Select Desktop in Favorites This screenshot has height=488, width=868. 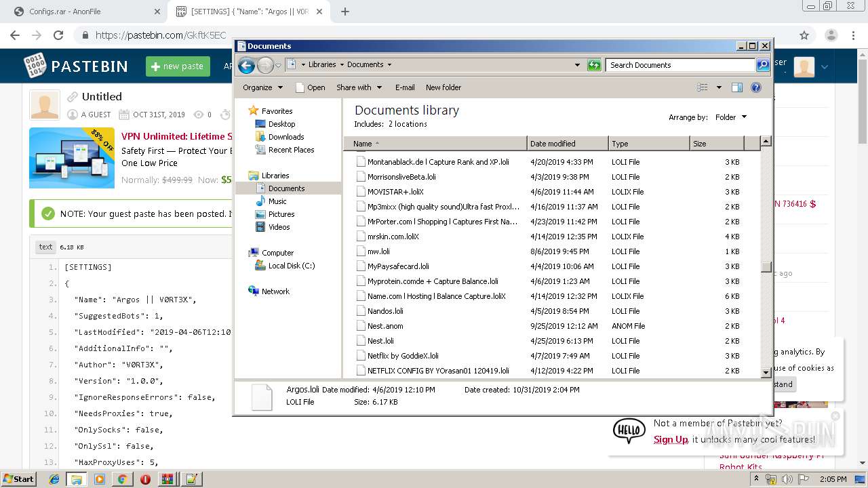click(x=281, y=124)
